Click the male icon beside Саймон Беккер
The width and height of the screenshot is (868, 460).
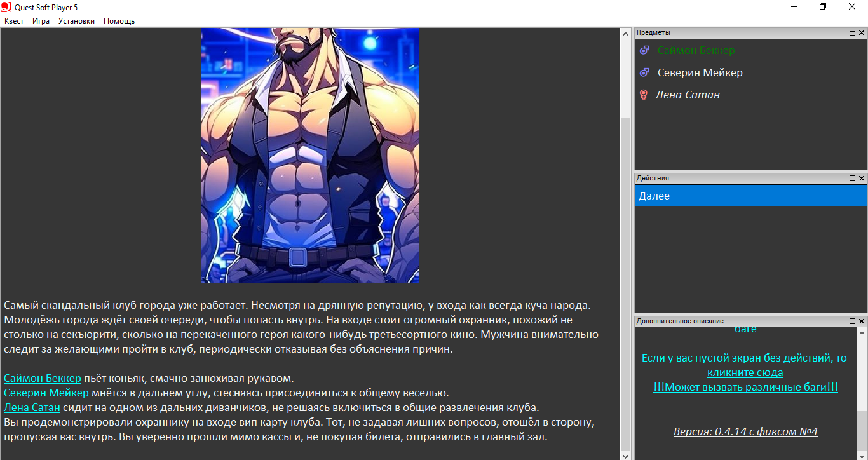tap(644, 50)
